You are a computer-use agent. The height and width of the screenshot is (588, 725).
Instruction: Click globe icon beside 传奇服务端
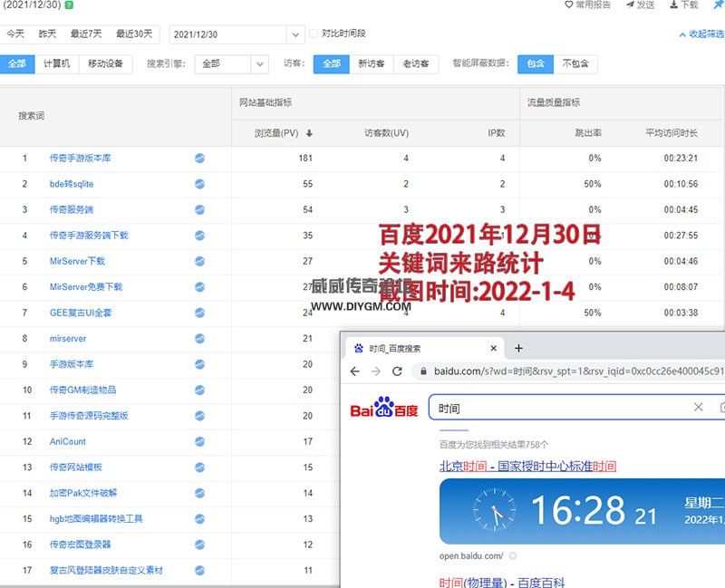click(199, 210)
